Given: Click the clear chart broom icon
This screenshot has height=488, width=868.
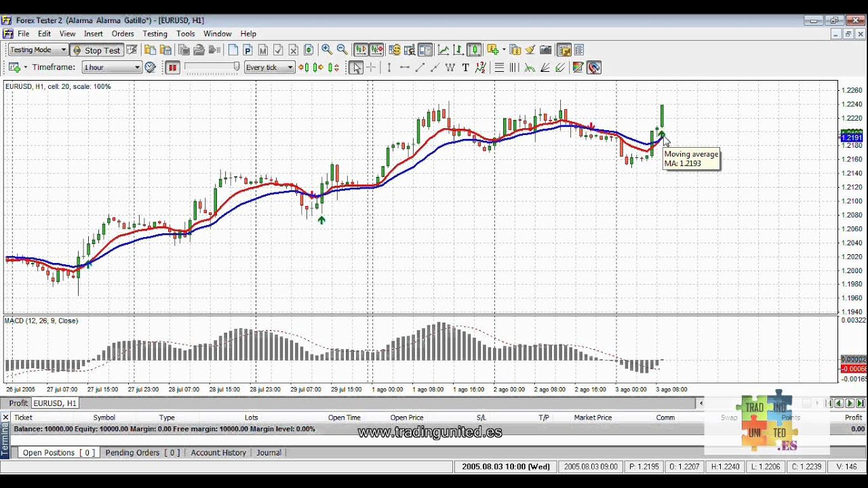Looking at the screenshot, I should pyautogui.click(x=530, y=49).
